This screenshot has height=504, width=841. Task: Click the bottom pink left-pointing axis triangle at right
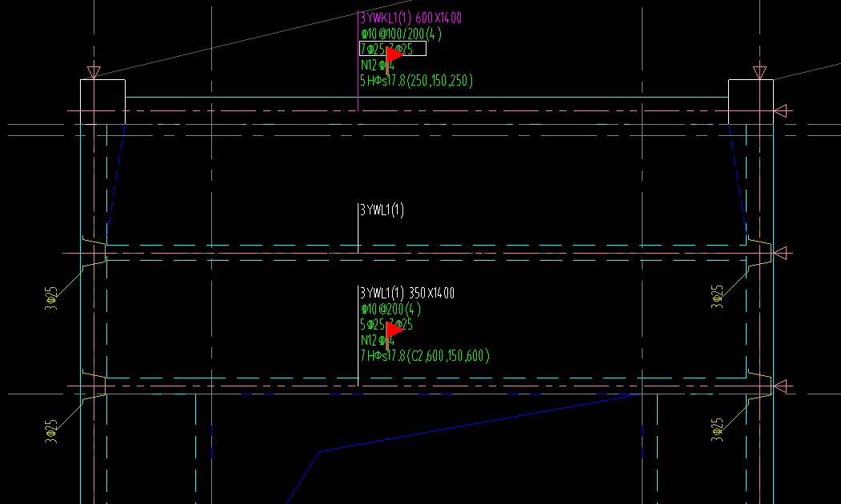coord(780,386)
